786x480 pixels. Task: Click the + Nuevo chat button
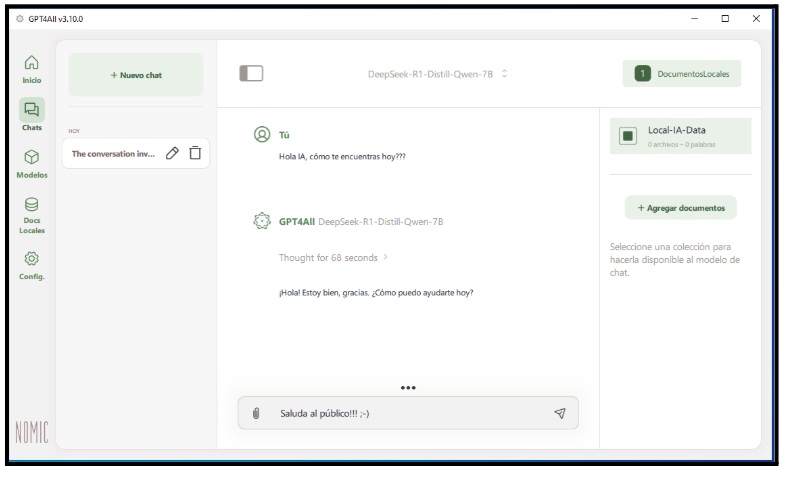[135, 75]
